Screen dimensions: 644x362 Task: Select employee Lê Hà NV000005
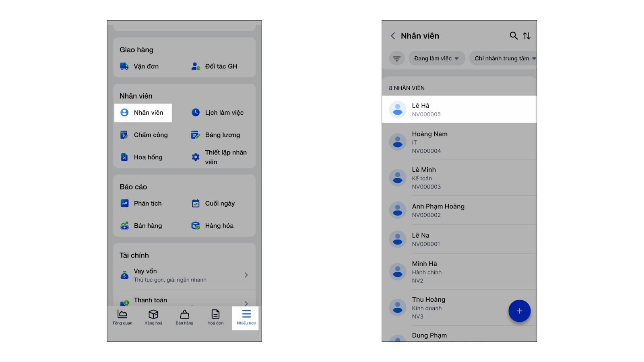(x=459, y=109)
